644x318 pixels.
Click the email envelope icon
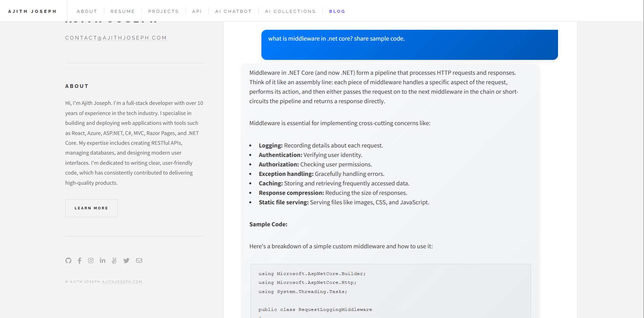point(139,260)
